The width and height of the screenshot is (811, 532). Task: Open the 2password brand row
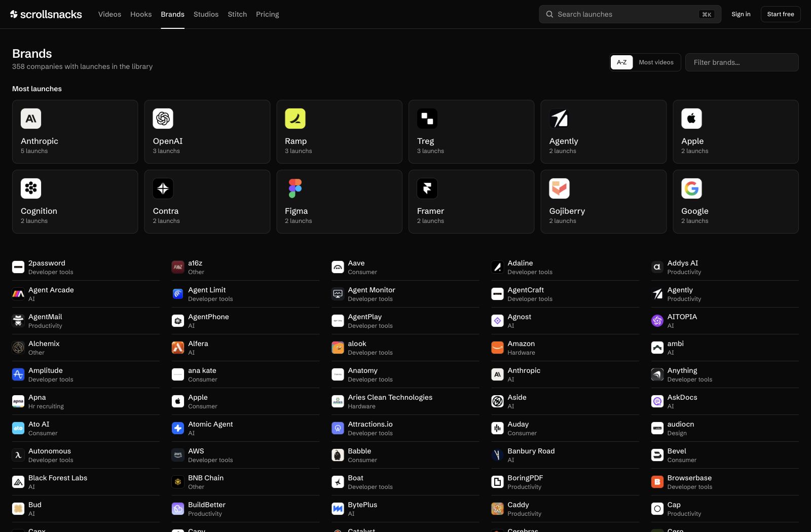coord(86,267)
